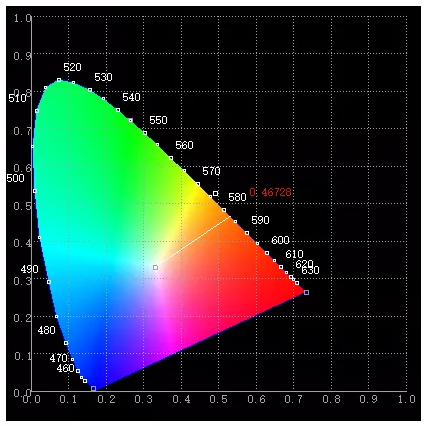Click the square marker at the red corner
The width and height of the screenshot is (428, 426).
click(306, 292)
